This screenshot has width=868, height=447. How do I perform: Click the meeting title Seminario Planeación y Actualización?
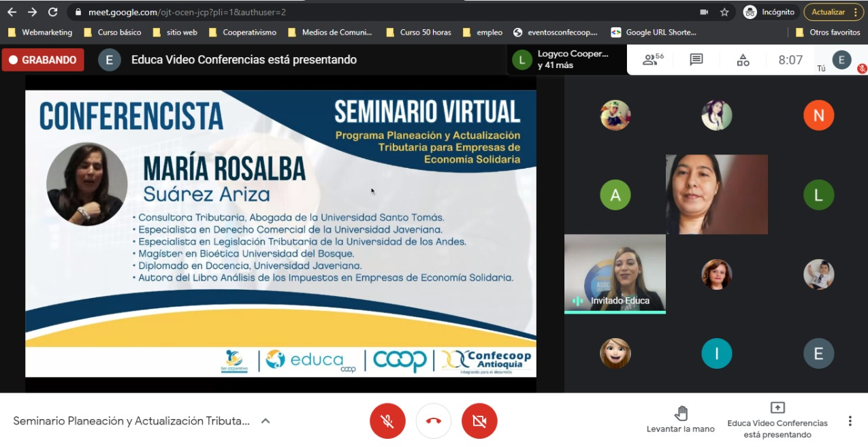(131, 421)
